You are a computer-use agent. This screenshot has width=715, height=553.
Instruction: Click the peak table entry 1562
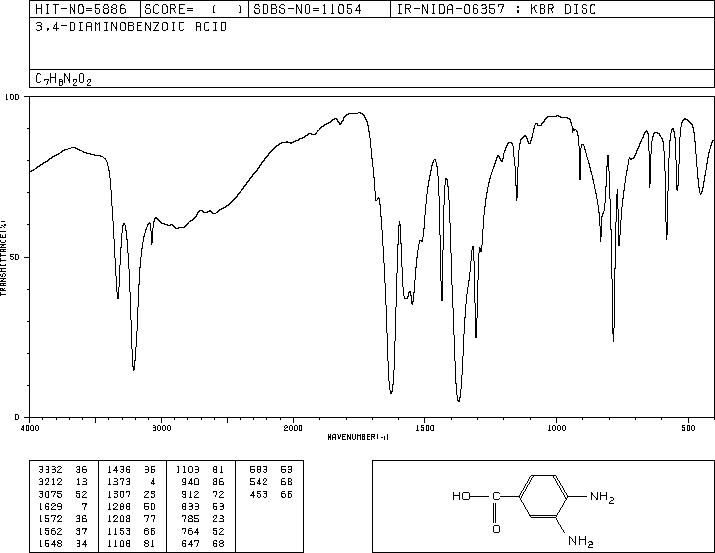pos(49,531)
